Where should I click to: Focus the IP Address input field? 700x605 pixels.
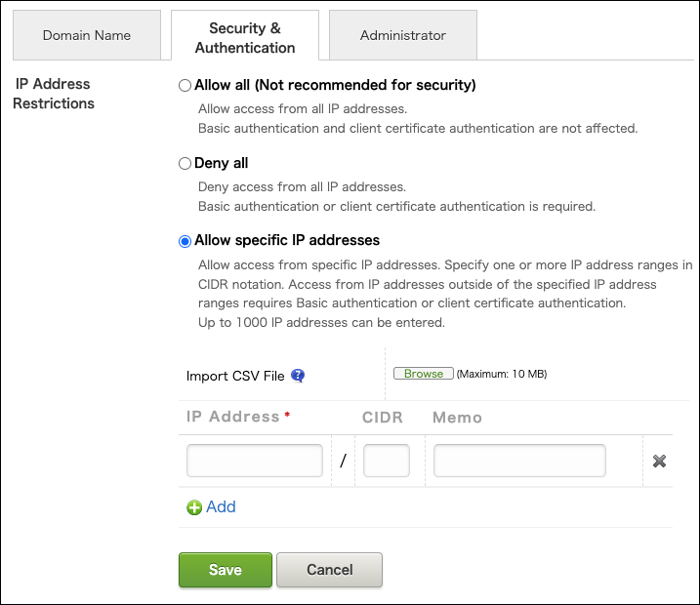255,461
